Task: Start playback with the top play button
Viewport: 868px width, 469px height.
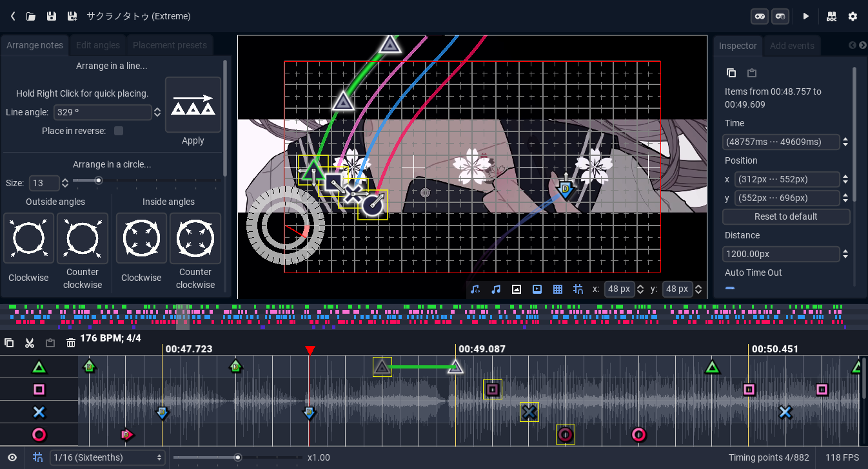Action: 805,16
